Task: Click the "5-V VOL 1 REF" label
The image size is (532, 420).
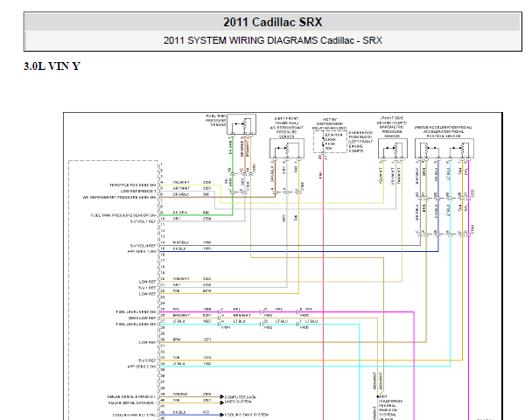Action: 143,221
